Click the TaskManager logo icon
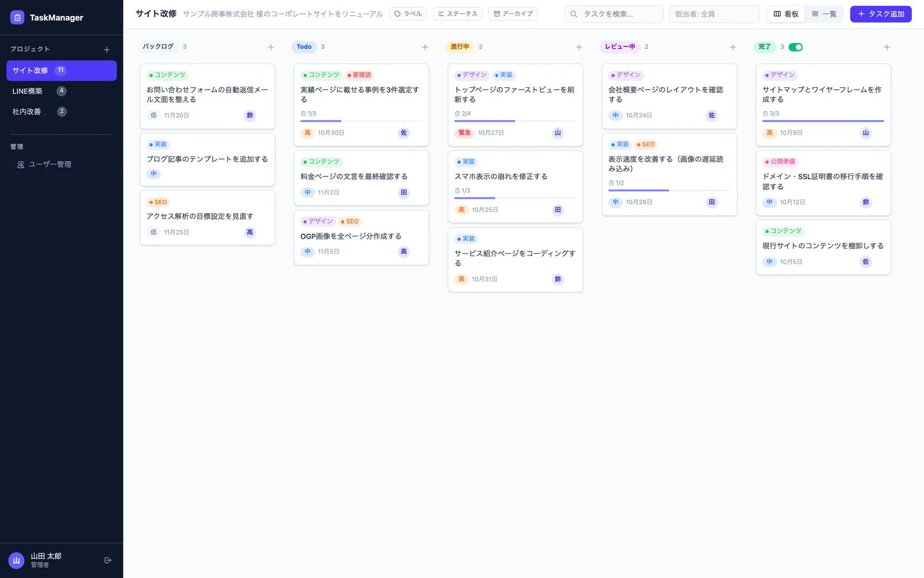This screenshot has height=578, width=924. (17, 17)
